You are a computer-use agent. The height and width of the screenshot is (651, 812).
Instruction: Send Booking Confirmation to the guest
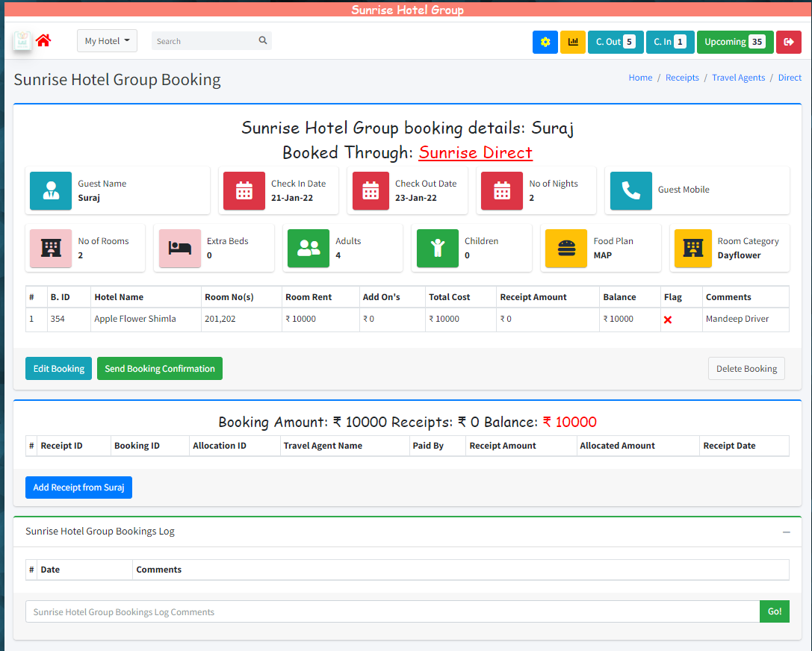click(x=160, y=369)
